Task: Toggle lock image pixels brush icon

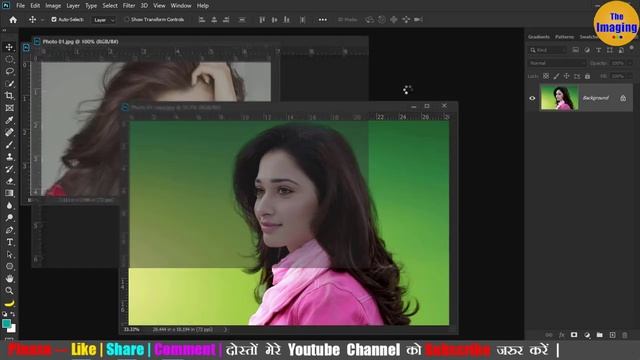Action: [556, 76]
